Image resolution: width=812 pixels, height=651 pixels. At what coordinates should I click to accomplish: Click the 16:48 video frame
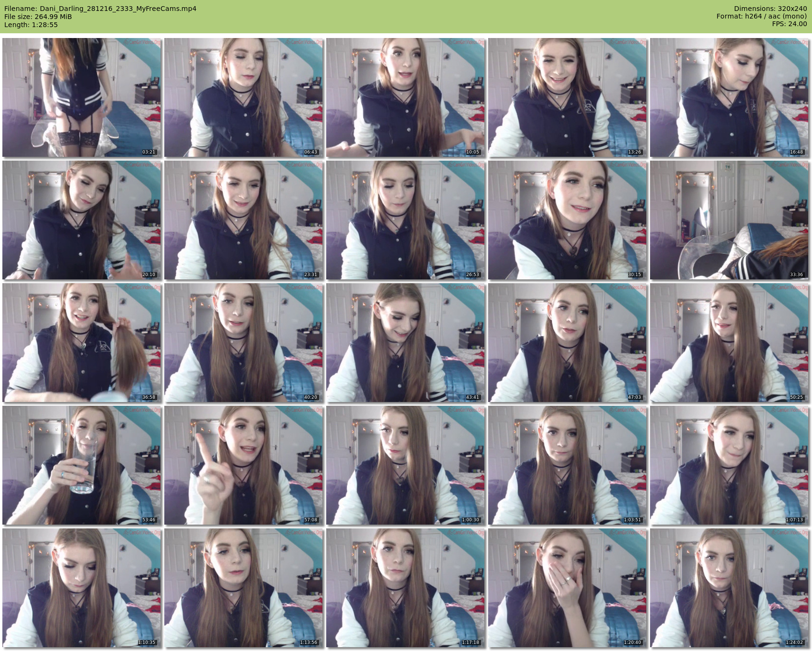pos(729,97)
